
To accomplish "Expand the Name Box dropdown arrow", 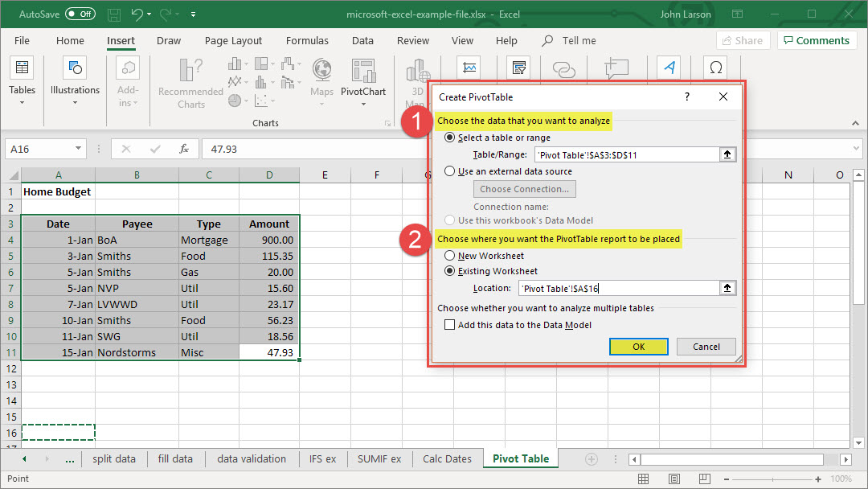I will point(79,149).
